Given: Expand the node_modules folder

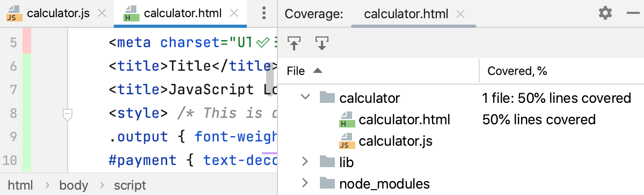Looking at the screenshot, I should pyautogui.click(x=305, y=184).
